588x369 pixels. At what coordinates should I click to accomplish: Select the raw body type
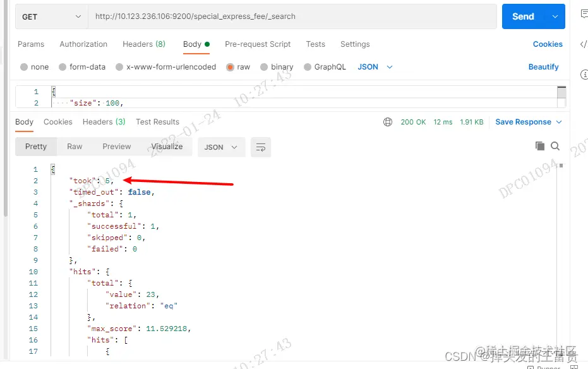[238, 67]
